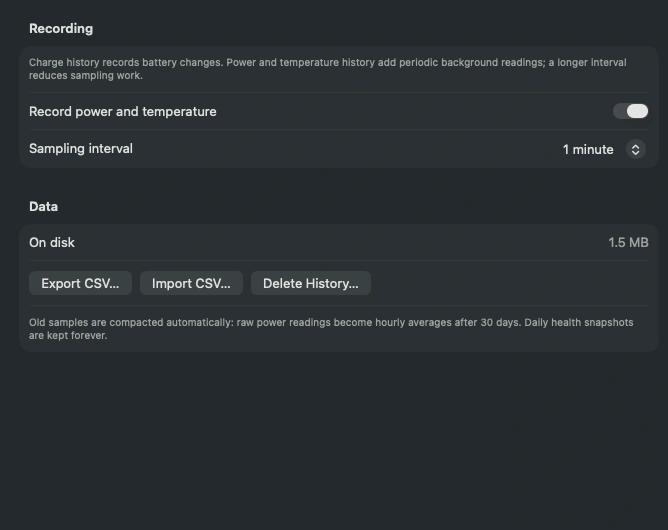Toggle Record power and temperature switch
The image size is (668, 530).
[630, 111]
